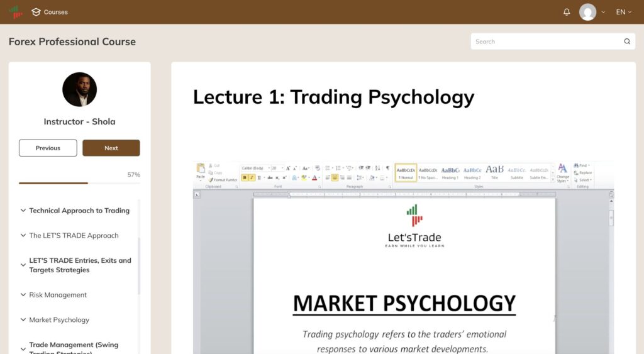Click the user avatar in the header

coord(588,12)
